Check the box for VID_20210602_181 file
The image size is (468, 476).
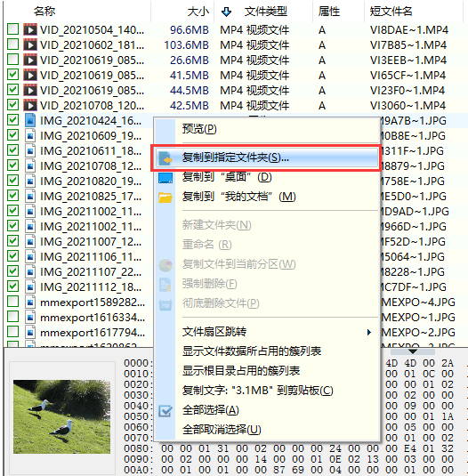point(13,44)
